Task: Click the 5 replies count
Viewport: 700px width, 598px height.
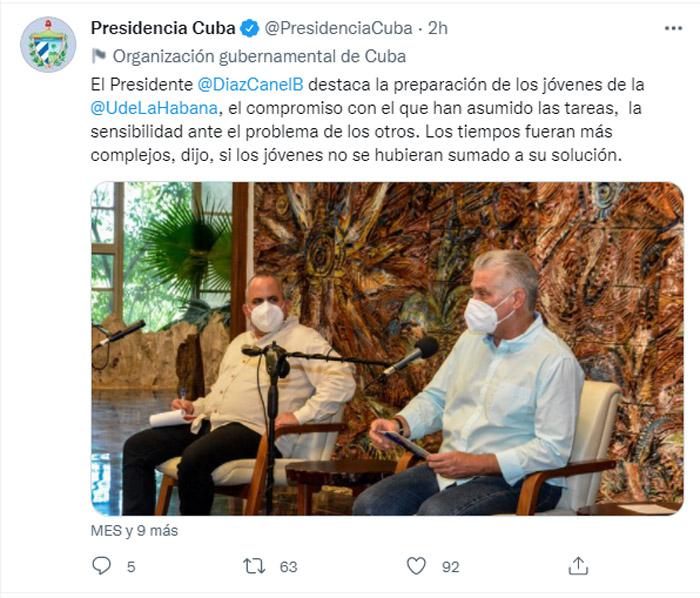Action: pyautogui.click(x=131, y=567)
